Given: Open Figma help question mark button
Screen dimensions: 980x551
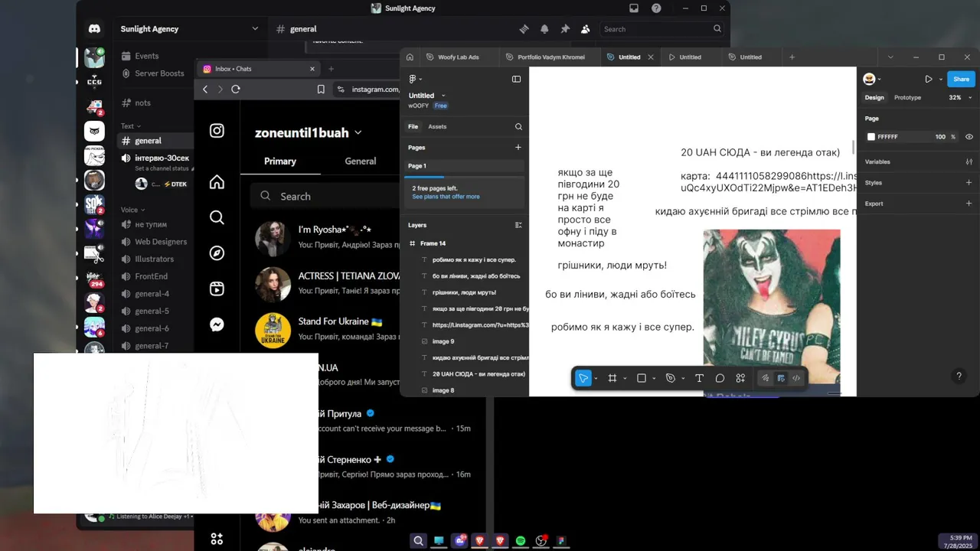Looking at the screenshot, I should [959, 377].
